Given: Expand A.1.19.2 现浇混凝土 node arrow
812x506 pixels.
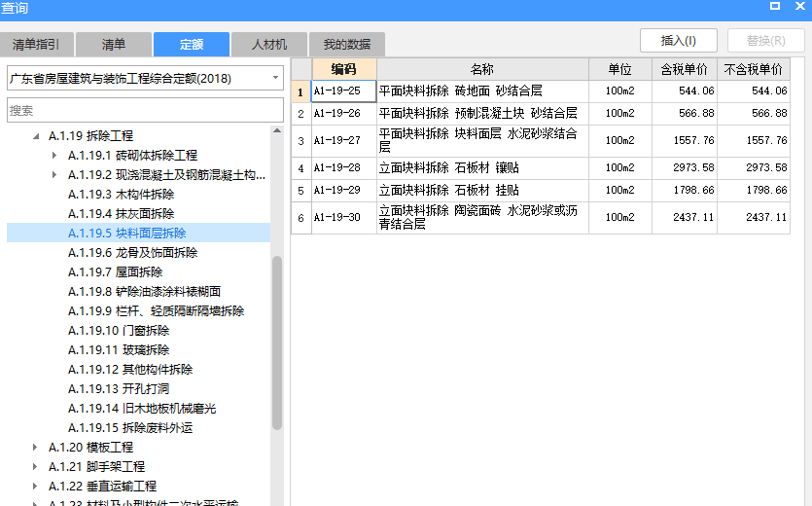Looking at the screenshot, I should coord(54,175).
